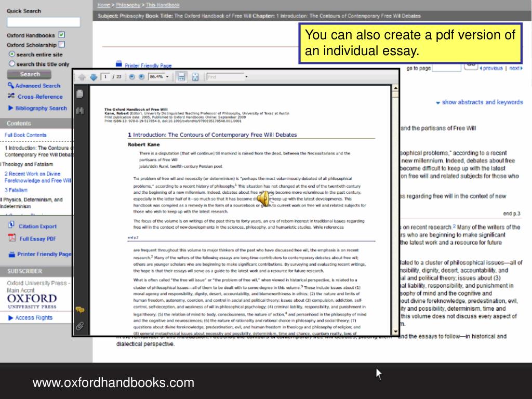Click the Go button beside go to page field

(471, 65)
